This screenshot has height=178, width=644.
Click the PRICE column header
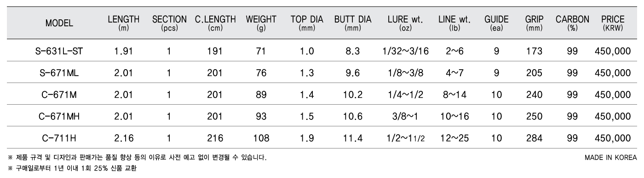[x=613, y=23]
